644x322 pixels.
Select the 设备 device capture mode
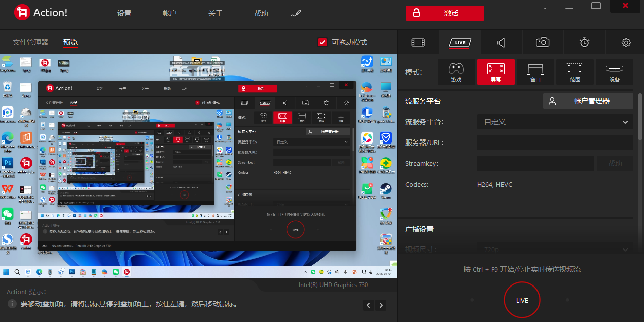coord(614,72)
